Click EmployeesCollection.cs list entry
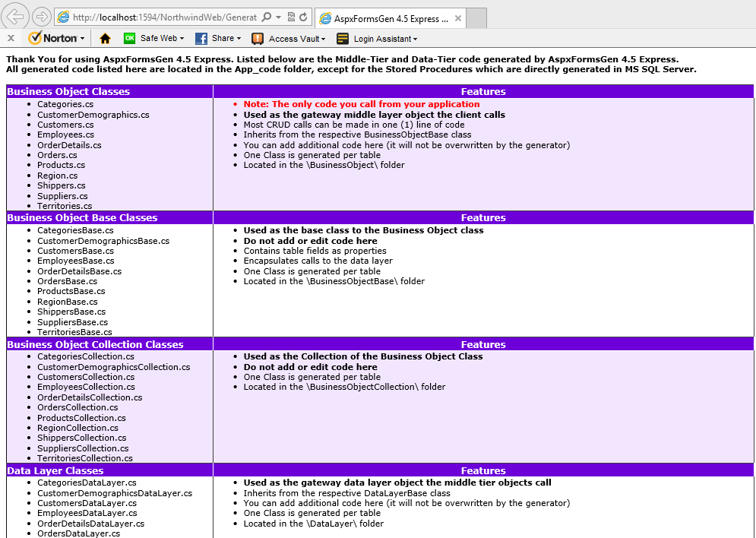Screen dimensions: 756x538 [87, 387]
